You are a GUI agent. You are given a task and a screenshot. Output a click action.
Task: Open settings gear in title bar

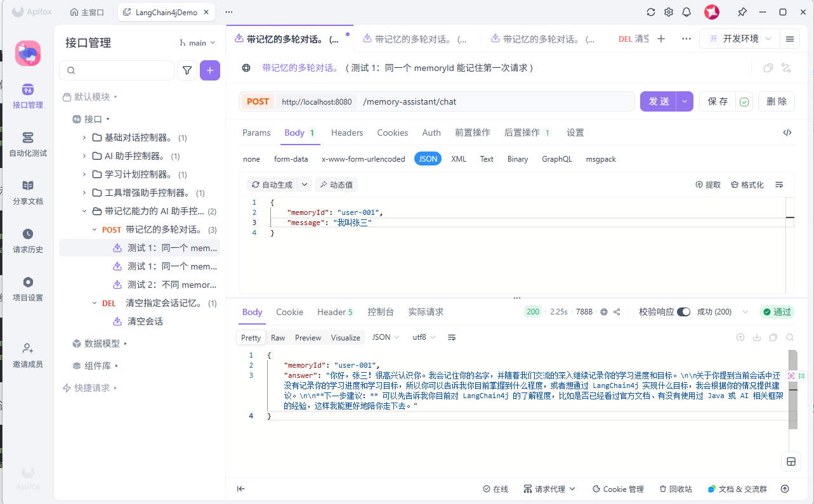point(669,12)
